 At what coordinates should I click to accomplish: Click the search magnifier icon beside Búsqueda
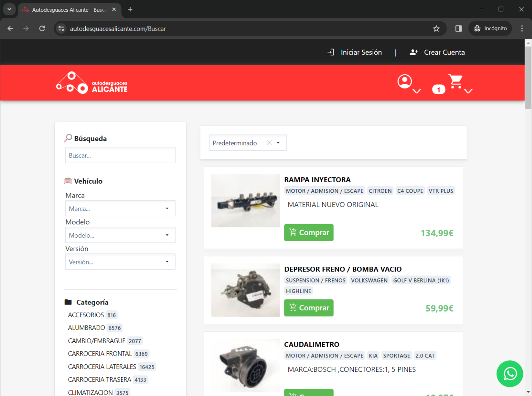(68, 137)
